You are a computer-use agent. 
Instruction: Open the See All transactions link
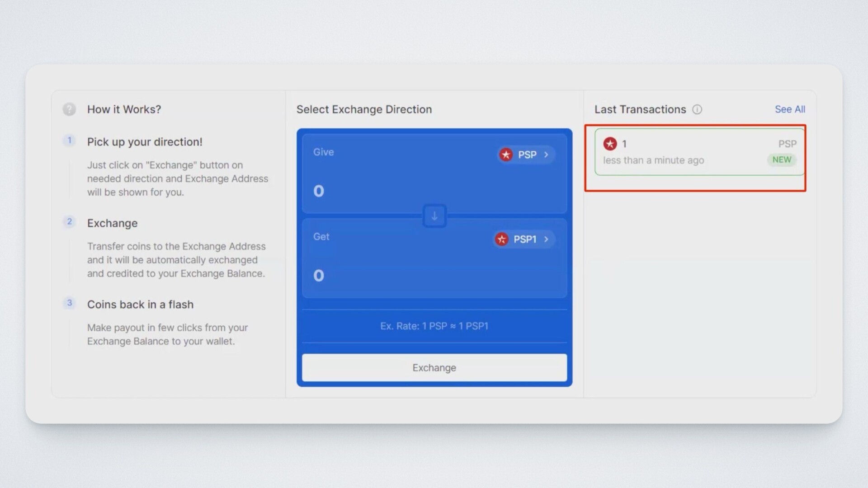point(789,109)
